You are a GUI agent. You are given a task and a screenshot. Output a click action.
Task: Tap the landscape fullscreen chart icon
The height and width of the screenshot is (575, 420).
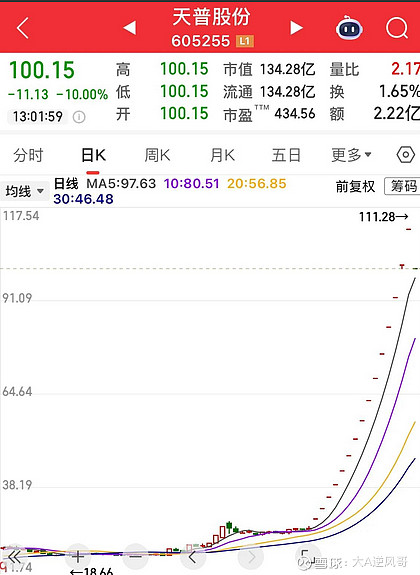pyautogui.click(x=308, y=556)
